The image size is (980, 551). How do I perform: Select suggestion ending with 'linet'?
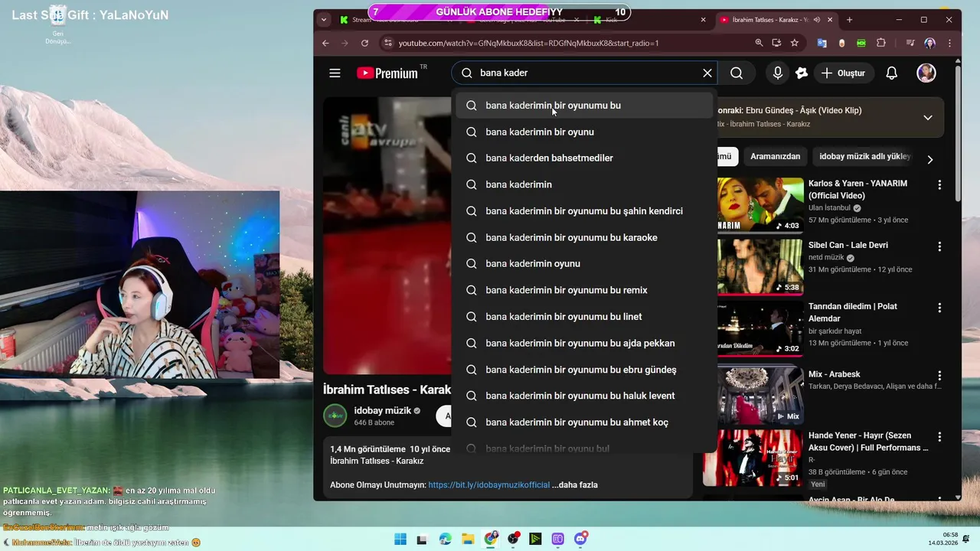tap(584, 317)
